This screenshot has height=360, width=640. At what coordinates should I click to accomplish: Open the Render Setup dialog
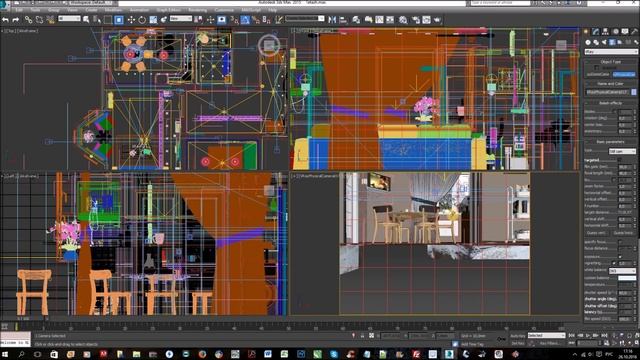(416, 19)
